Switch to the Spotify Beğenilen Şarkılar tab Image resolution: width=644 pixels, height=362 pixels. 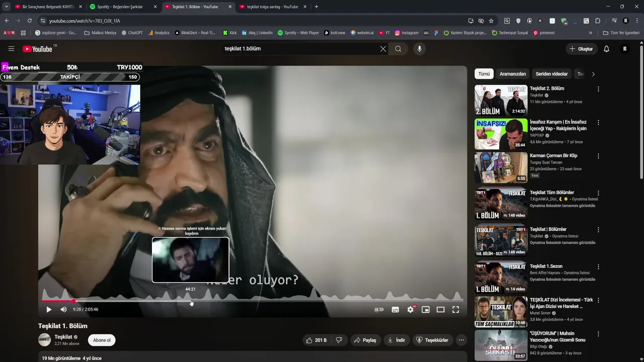120,7
